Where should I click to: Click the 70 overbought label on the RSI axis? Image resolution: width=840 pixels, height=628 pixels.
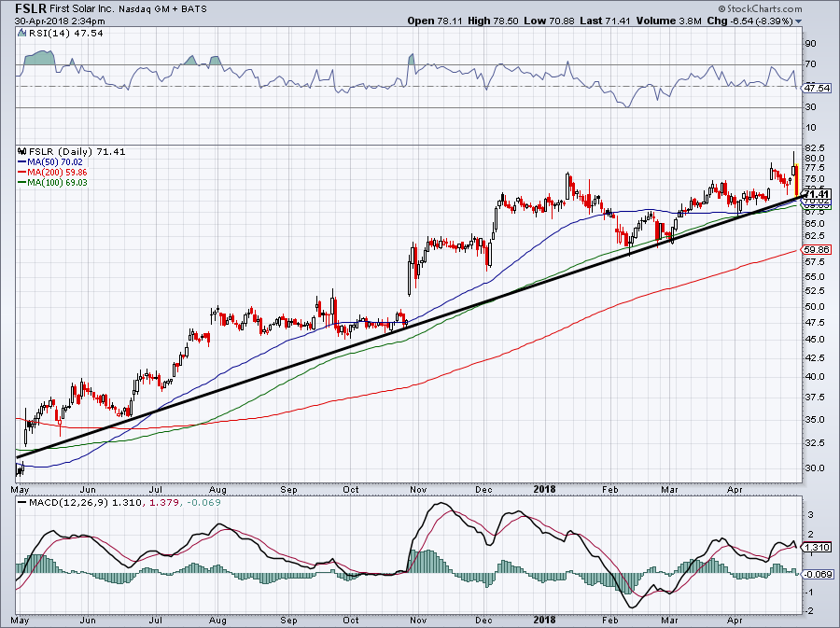pos(811,64)
